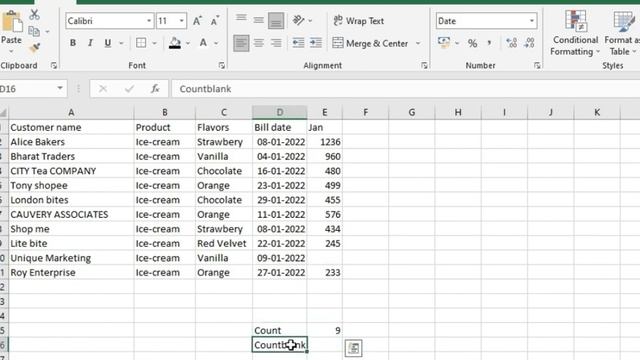Increase font size with large A

197,21
